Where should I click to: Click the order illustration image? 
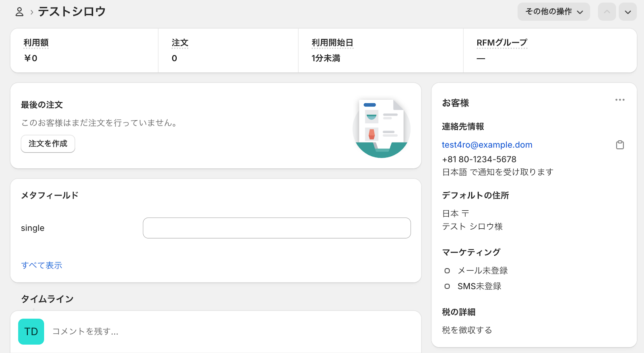pyautogui.click(x=381, y=128)
